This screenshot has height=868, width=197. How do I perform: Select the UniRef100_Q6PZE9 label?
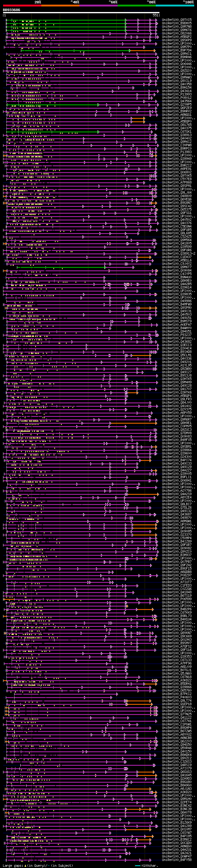pyautogui.click(x=176, y=108)
